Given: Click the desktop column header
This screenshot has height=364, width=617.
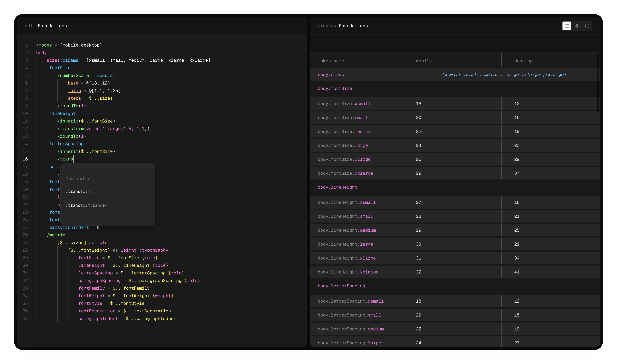Looking at the screenshot, I should (x=523, y=61).
